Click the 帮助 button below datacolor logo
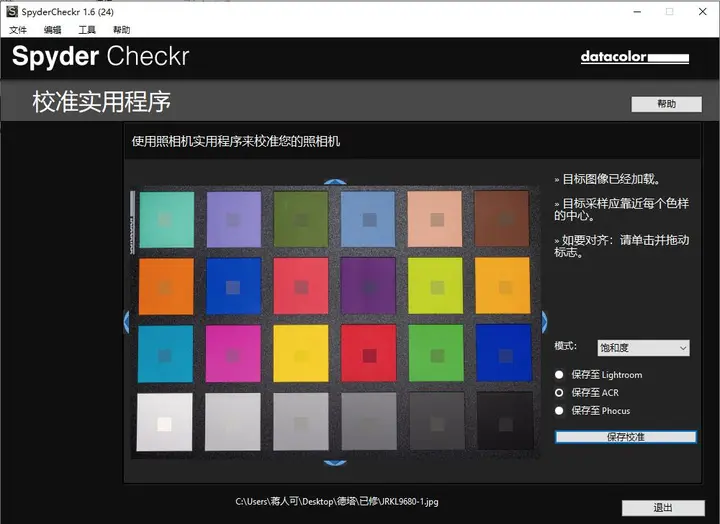The height and width of the screenshot is (524, 720). point(666,104)
